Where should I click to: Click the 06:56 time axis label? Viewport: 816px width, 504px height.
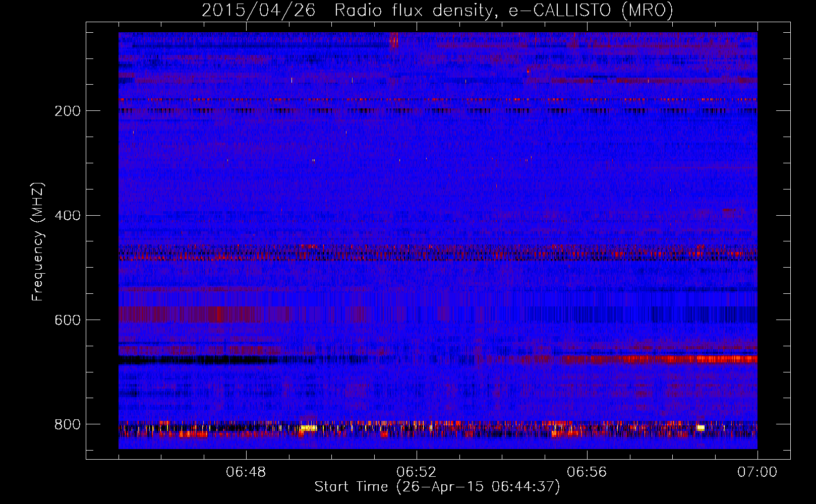pos(587,472)
